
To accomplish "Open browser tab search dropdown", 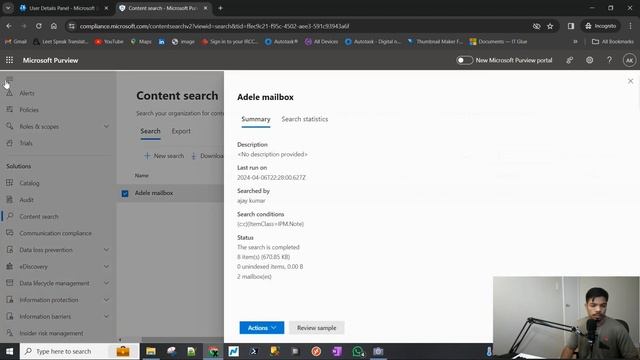I will click(x=8, y=8).
